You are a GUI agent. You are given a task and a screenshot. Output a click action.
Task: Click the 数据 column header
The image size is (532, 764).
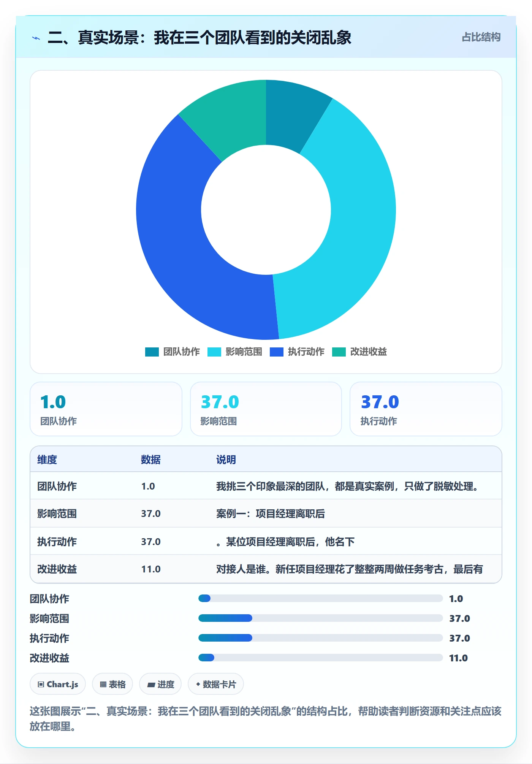[x=151, y=460]
